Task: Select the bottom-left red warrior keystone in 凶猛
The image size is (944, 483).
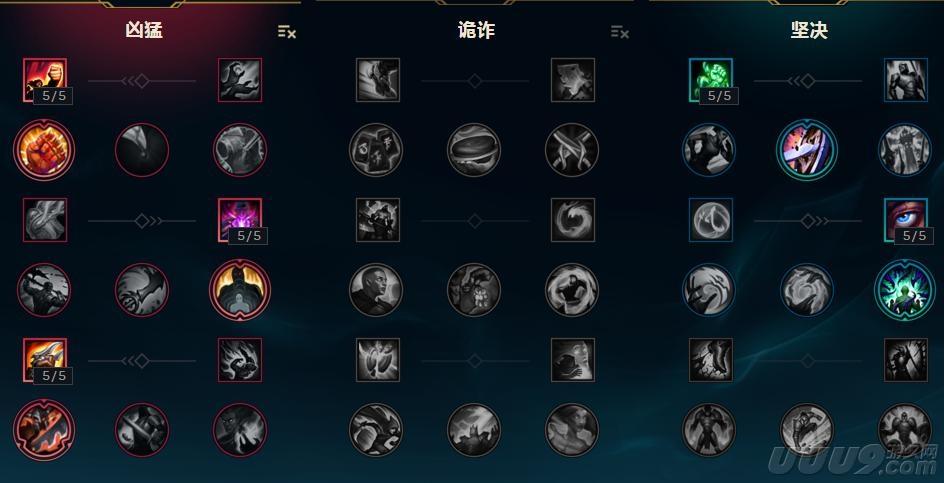Action: point(44,430)
